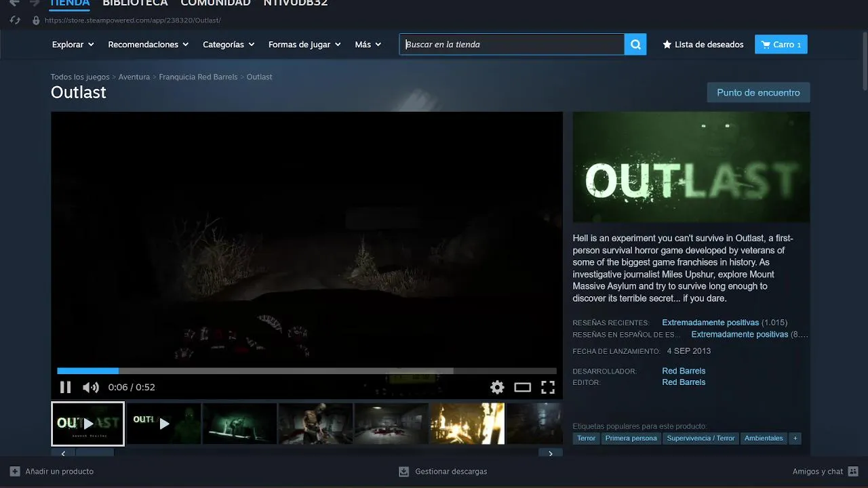Click the Outlast header image
This screenshot has height=488, width=868.
pos(691,167)
